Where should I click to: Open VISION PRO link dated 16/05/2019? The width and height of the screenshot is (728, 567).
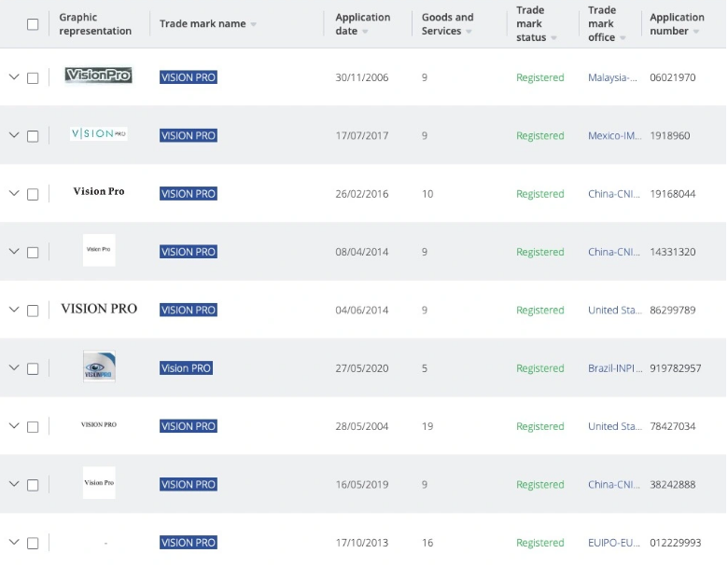[x=189, y=484]
